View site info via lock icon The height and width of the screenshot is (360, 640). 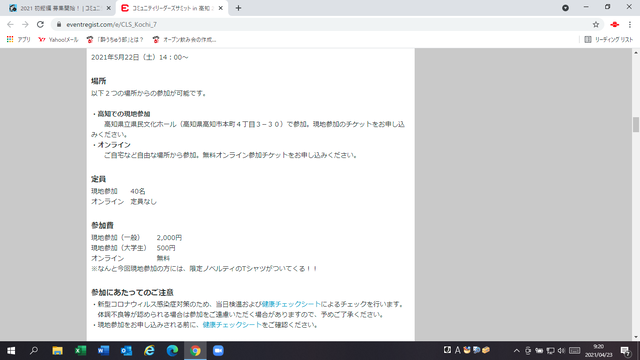click(x=59, y=24)
